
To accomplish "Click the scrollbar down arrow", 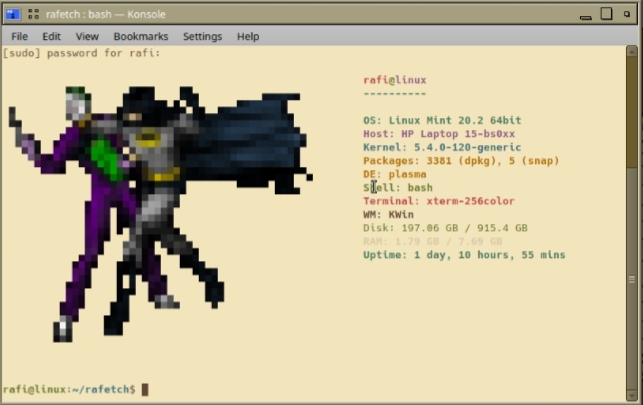I will pos(632,396).
